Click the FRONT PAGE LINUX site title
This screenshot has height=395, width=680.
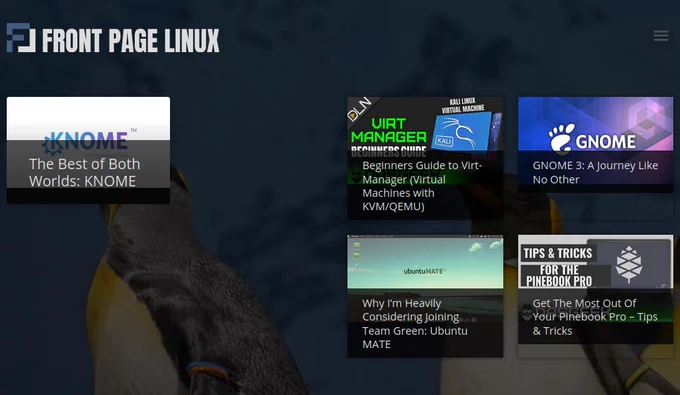click(131, 41)
